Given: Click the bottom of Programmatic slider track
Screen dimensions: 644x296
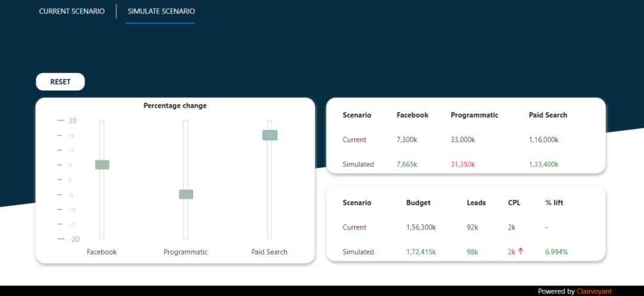Looking at the screenshot, I should tap(185, 237).
